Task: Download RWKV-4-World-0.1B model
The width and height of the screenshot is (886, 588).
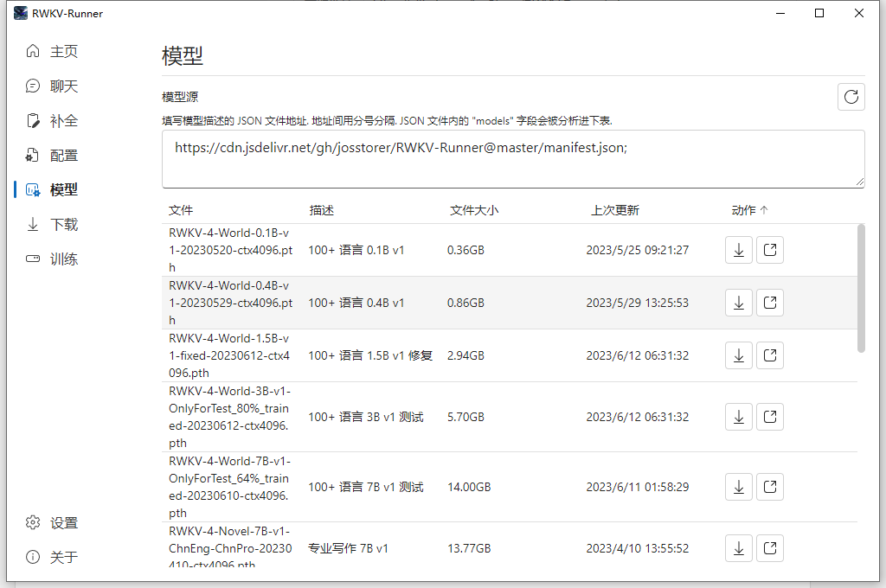Action: 739,250
